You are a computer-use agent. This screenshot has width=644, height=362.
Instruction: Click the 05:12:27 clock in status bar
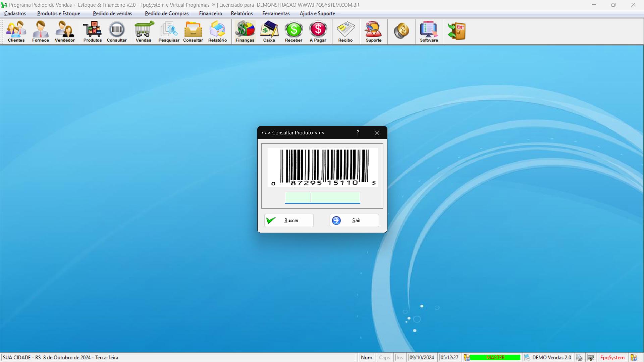pos(449,358)
